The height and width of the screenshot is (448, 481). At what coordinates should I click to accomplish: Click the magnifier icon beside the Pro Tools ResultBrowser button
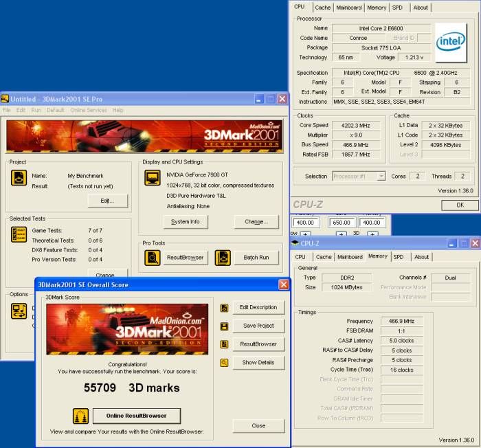tap(153, 257)
